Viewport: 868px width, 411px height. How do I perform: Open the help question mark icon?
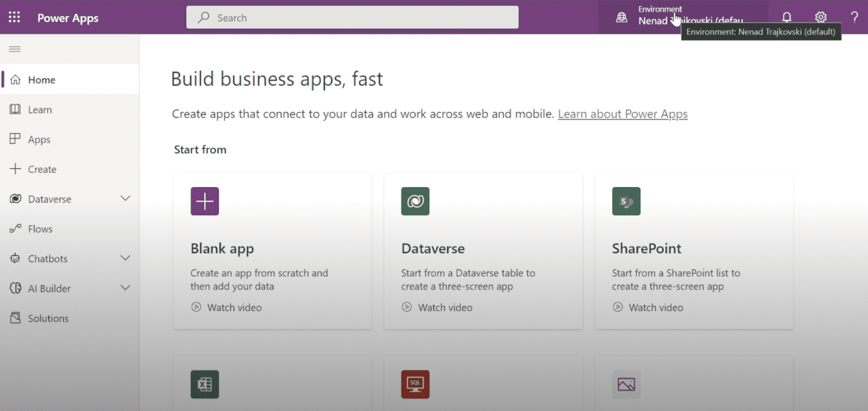tap(854, 17)
